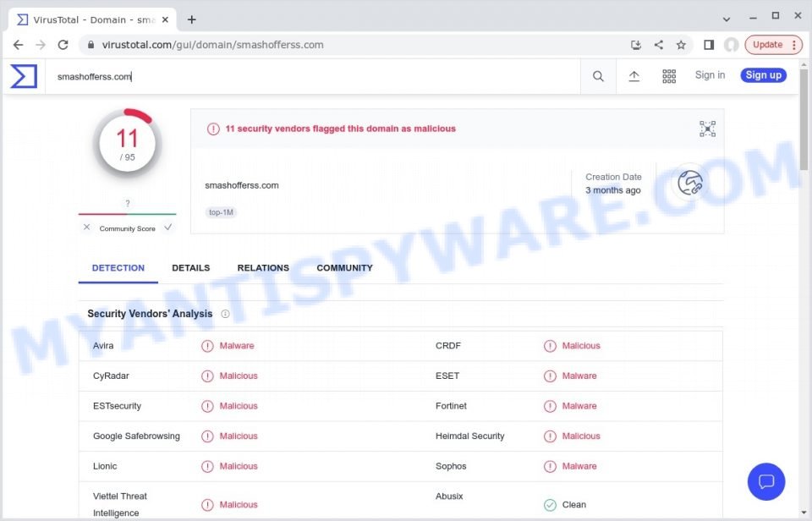Click the Update browser button

[774, 45]
